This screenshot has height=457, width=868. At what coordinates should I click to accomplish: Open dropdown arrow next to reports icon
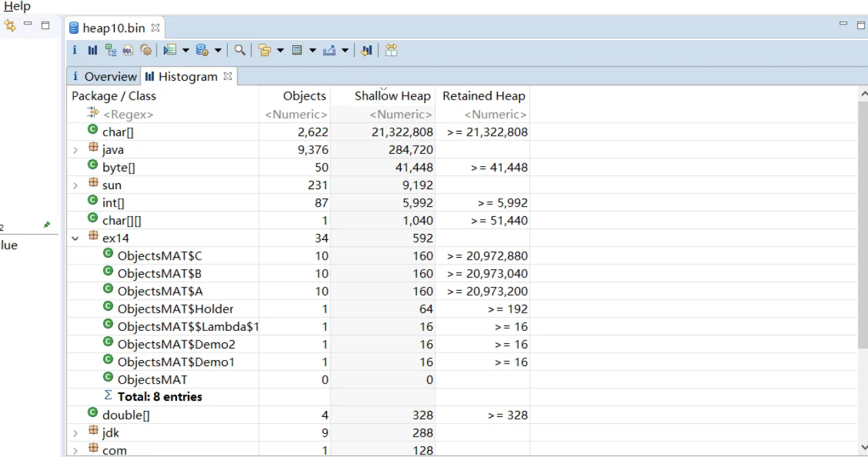[x=185, y=50]
